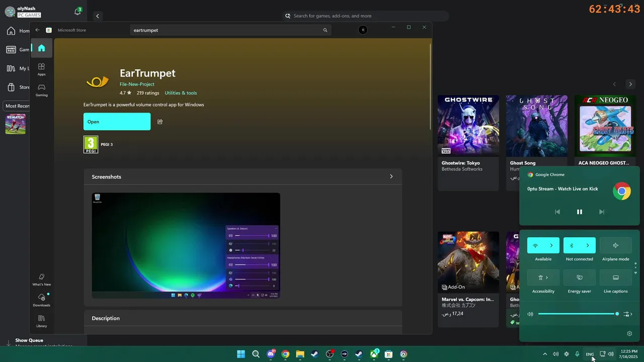Click the EarTrumpet horn app logo

[x=97, y=82]
